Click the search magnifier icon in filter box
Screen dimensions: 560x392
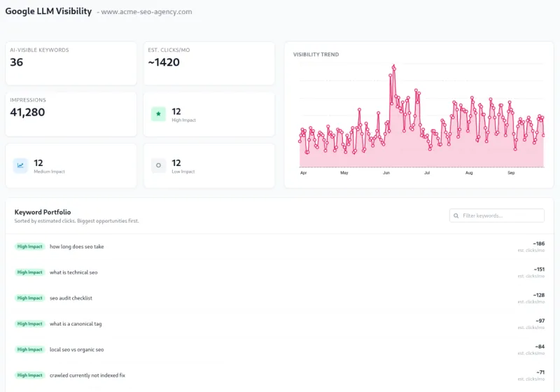(x=456, y=216)
